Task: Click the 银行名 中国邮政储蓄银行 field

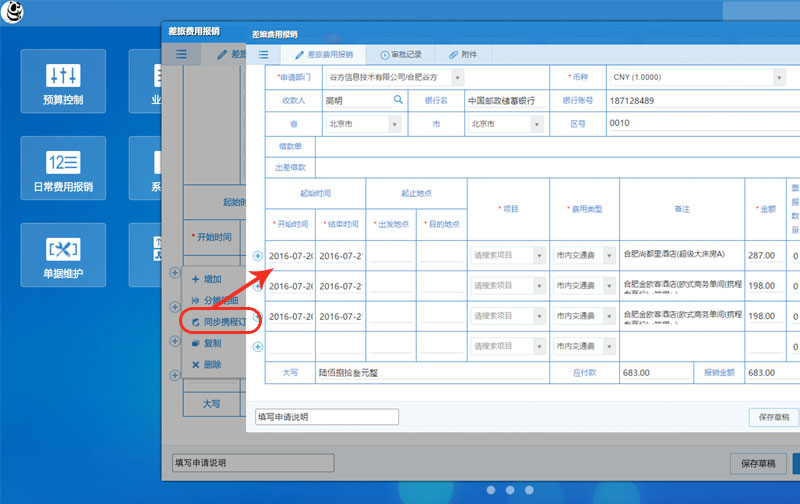Action: point(507,101)
